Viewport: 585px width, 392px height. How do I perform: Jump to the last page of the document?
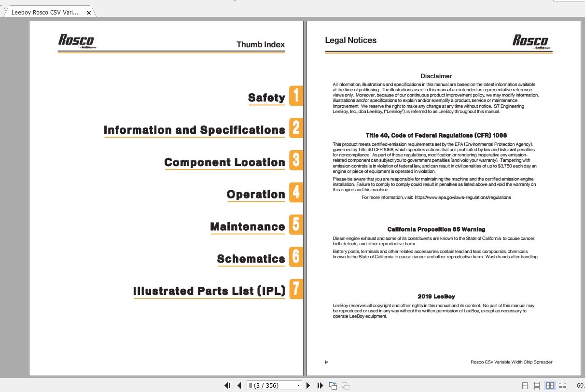coord(320,385)
